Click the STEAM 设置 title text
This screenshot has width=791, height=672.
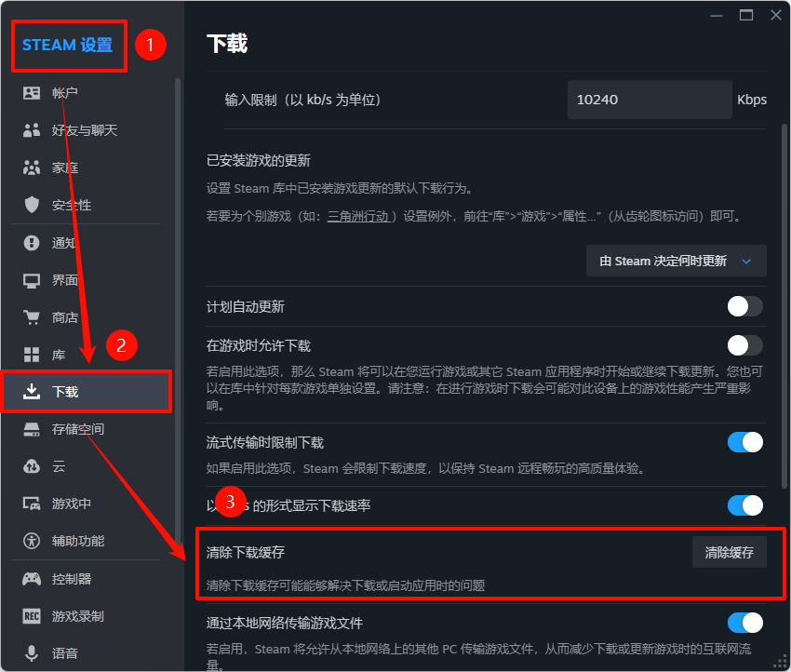[68, 45]
